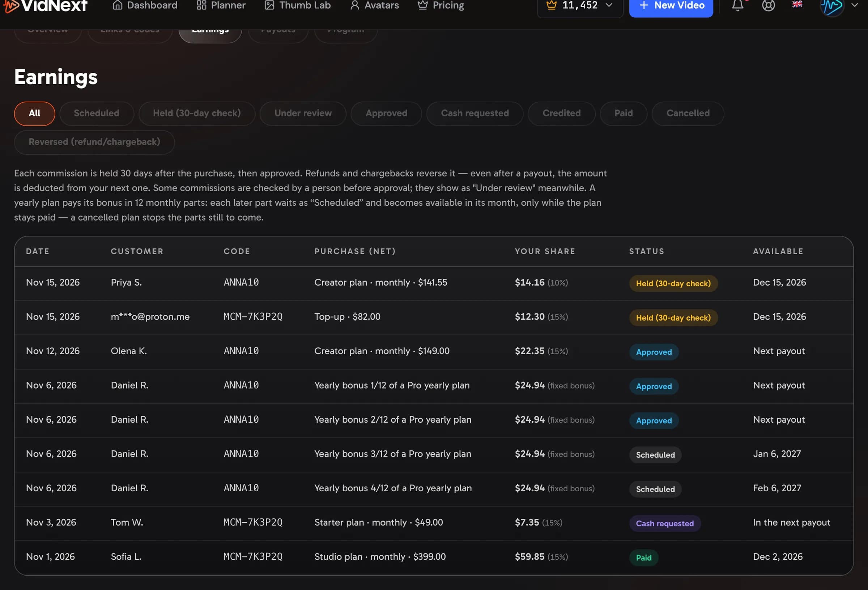Click Nov 12, 2026 date cell
The height and width of the screenshot is (590, 868).
(x=53, y=351)
